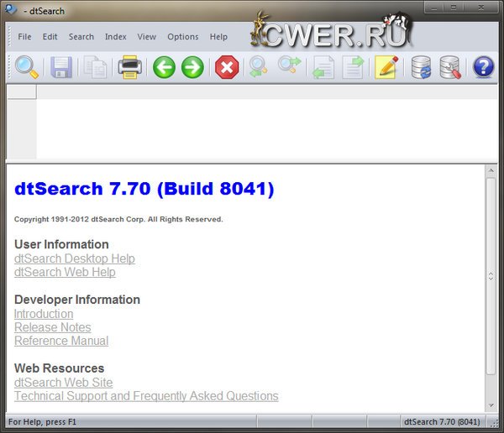
Task: Click the Copy documents toolbar icon
Action: pyautogui.click(x=95, y=67)
